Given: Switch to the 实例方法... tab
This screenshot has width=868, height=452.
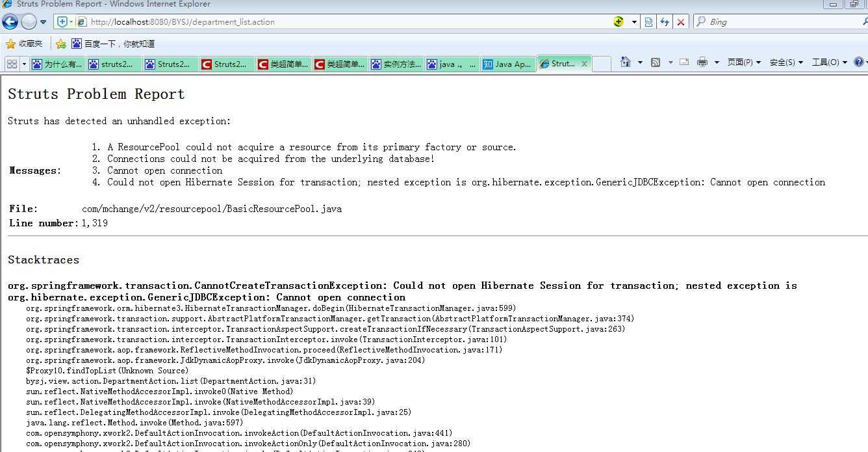Looking at the screenshot, I should click(x=396, y=64).
